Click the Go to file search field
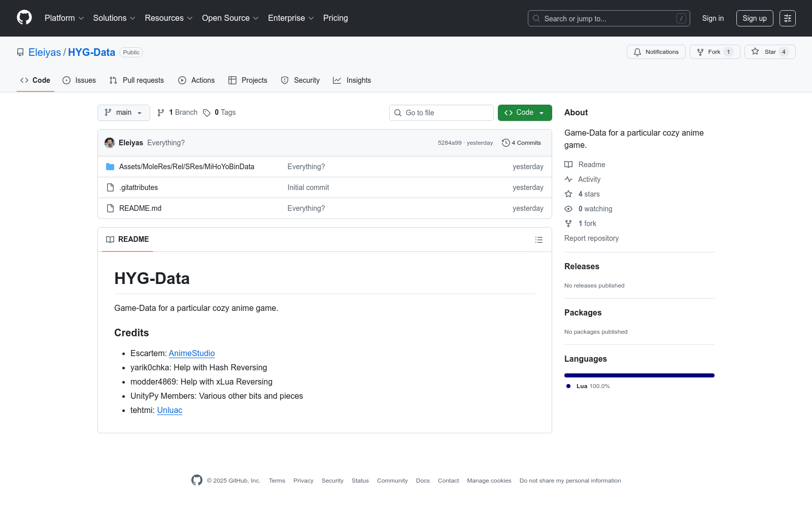Screen dimensions: 812x508 click(442, 113)
